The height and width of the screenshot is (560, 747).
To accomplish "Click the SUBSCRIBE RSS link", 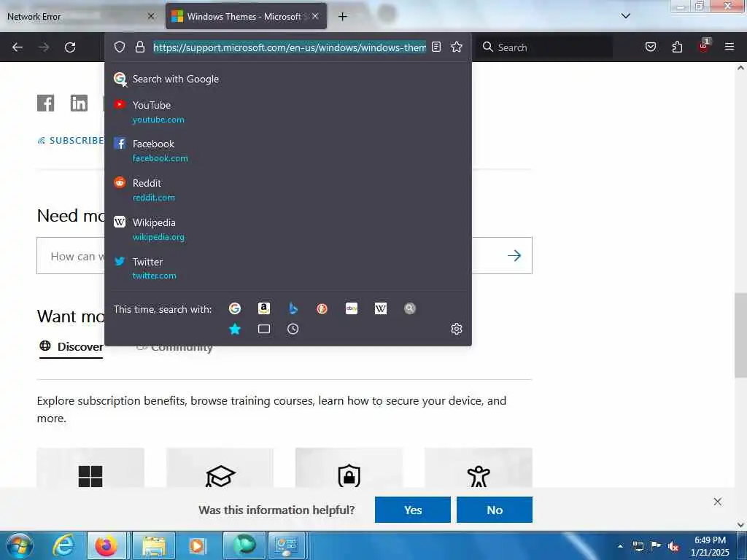I will (71, 141).
